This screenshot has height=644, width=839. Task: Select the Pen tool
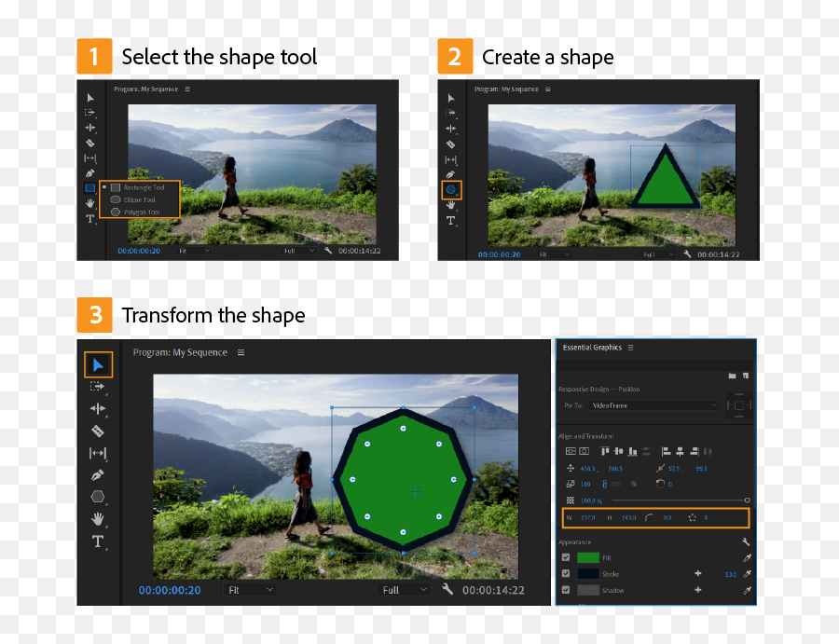pyautogui.click(x=98, y=475)
